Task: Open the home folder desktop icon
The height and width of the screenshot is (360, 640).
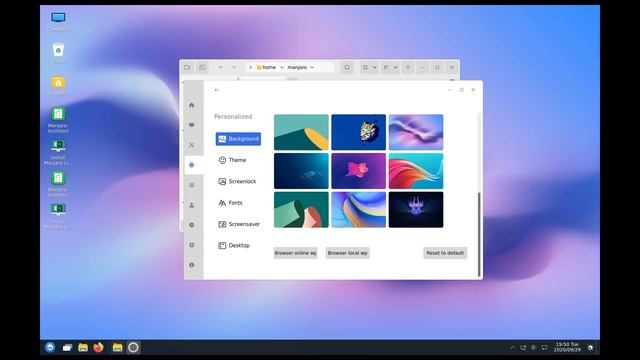Action: click(58, 86)
